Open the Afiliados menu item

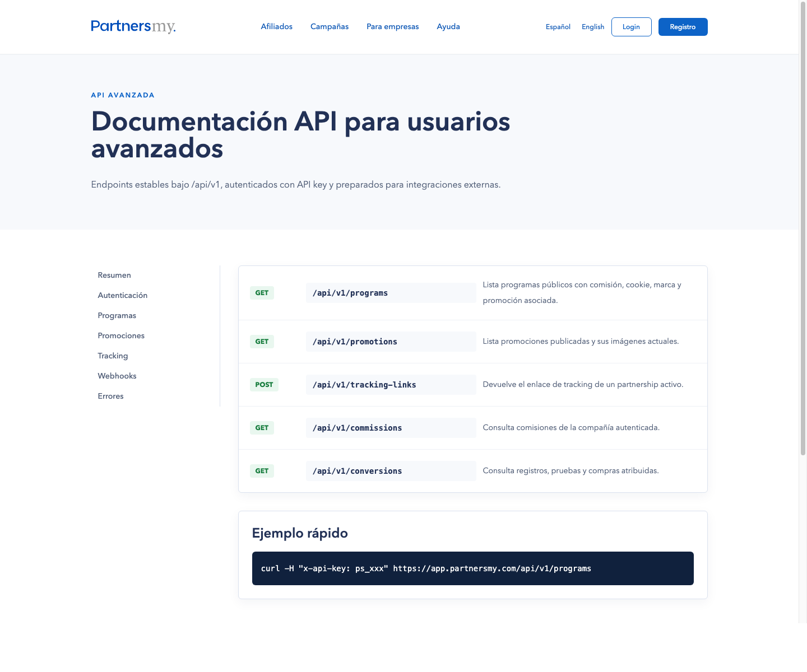pyautogui.click(x=276, y=26)
